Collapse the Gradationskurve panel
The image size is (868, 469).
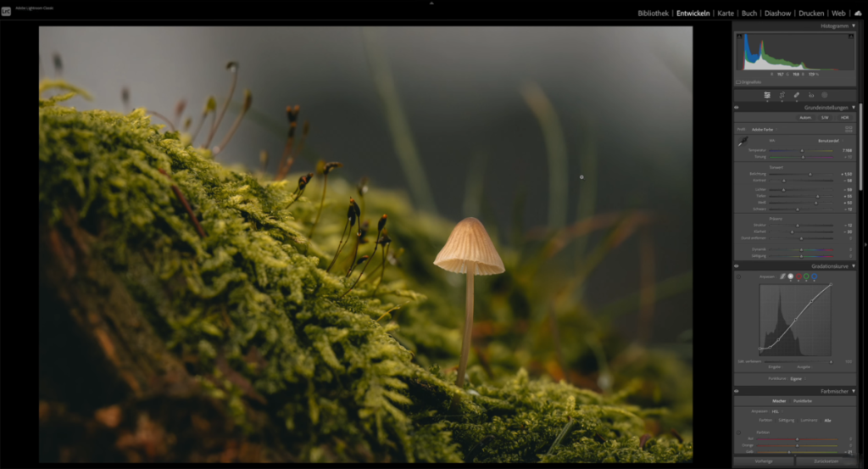click(x=854, y=266)
